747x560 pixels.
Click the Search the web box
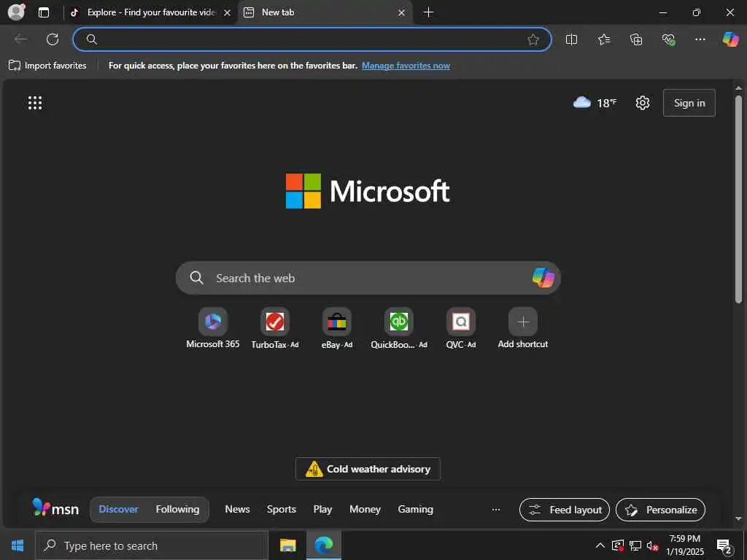[368, 278]
